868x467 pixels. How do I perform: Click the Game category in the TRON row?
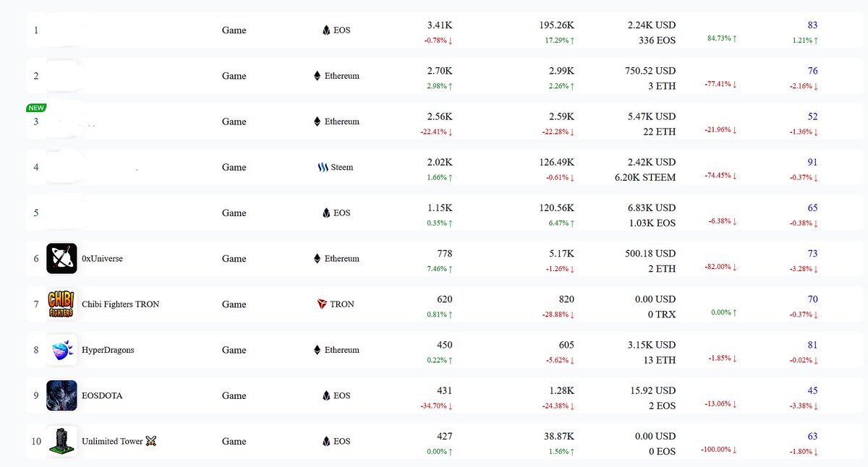click(x=234, y=304)
